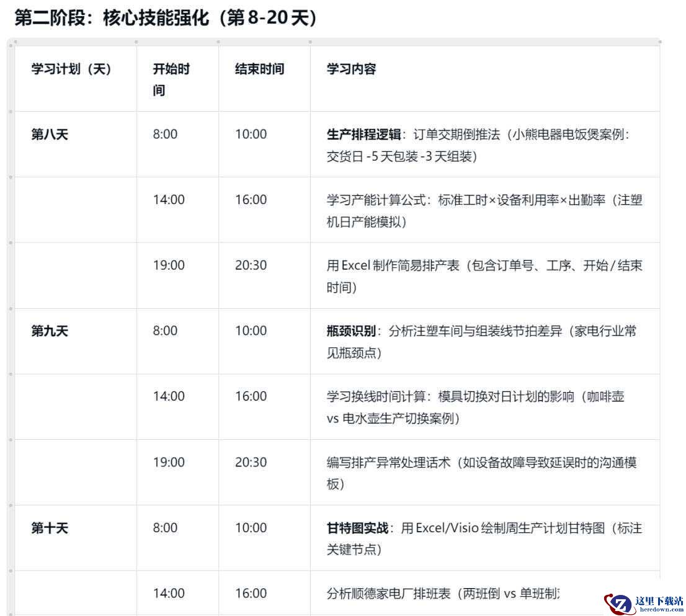Select 16:00 in the 分析顺德家电厂排班表 row
Viewport: 686px width, 616px height.
coord(251,594)
